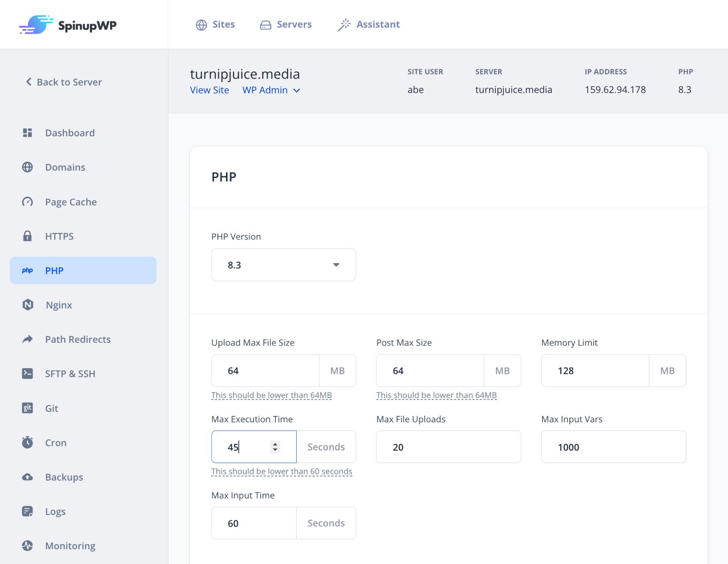This screenshot has height=564, width=728.
Task: Open Monitoring from the sidebar
Action: [27, 545]
